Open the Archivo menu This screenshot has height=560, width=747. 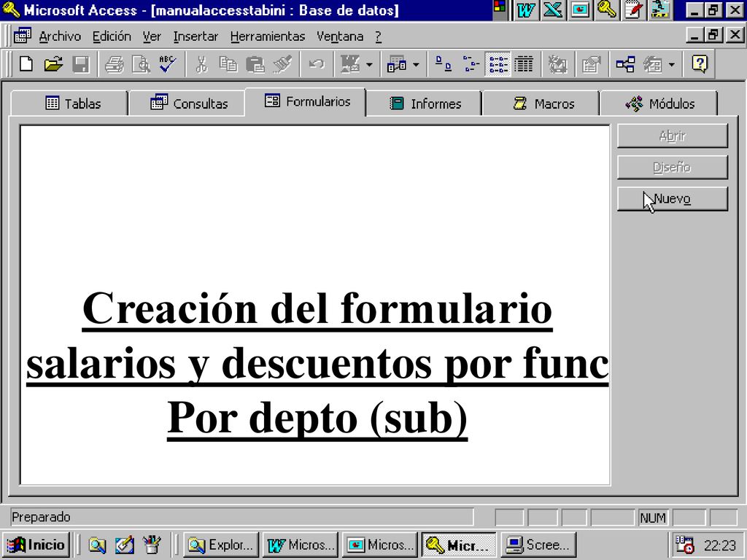[x=60, y=36]
